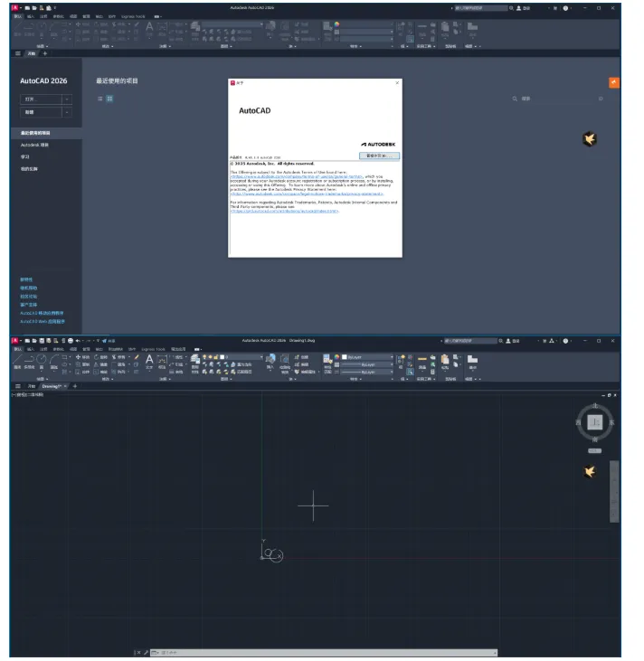Click the Undo arrow in the Drawing1 quick access toolbar
Screen dimensions: 644x661
coord(78,341)
